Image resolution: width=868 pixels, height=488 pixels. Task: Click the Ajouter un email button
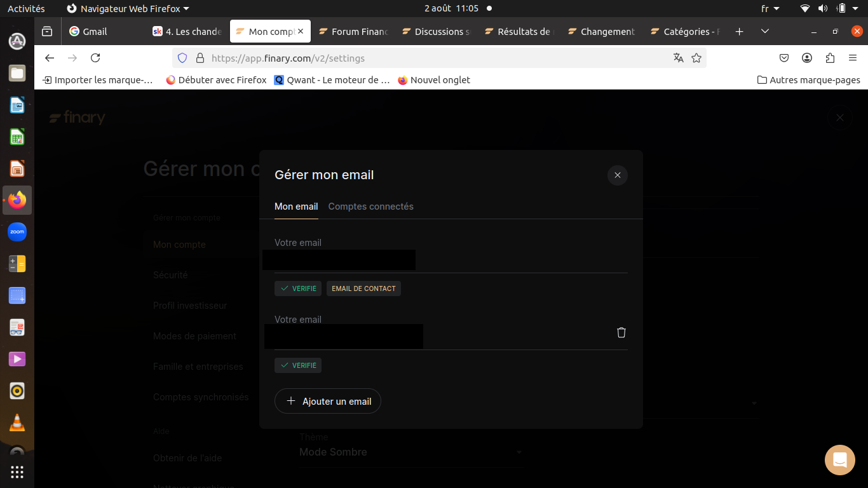pyautogui.click(x=328, y=401)
